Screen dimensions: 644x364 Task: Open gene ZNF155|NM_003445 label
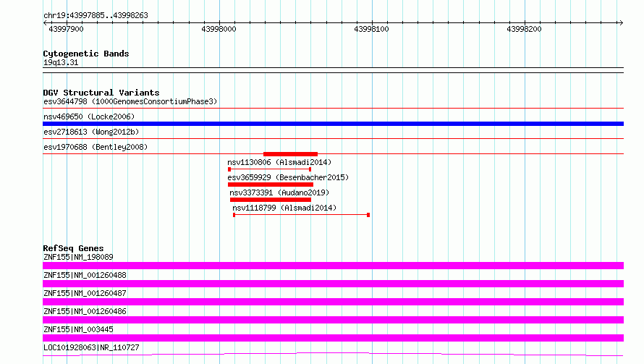[x=78, y=329]
